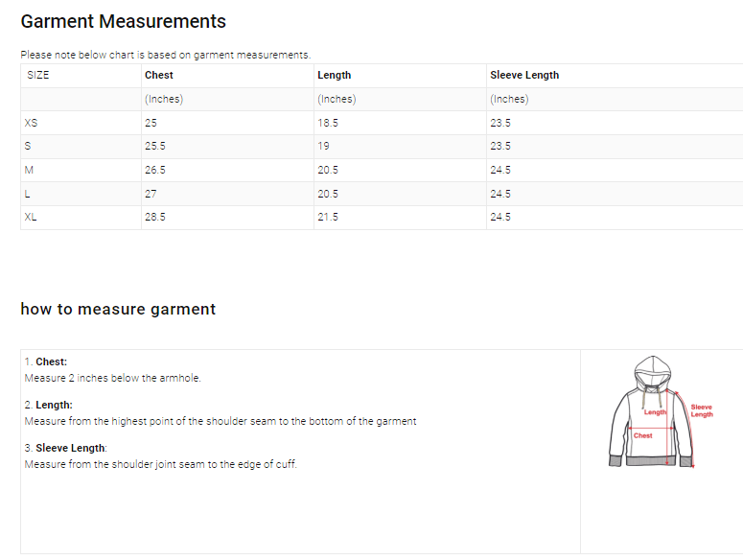Click the Length column header in the table
Viewport: 743px width, 560px height.
pos(334,75)
